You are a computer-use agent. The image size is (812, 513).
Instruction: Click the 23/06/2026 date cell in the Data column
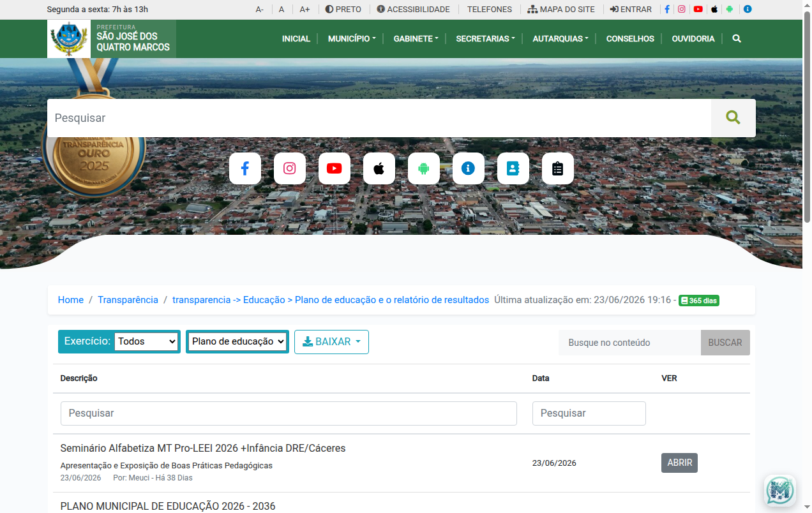[x=554, y=463]
